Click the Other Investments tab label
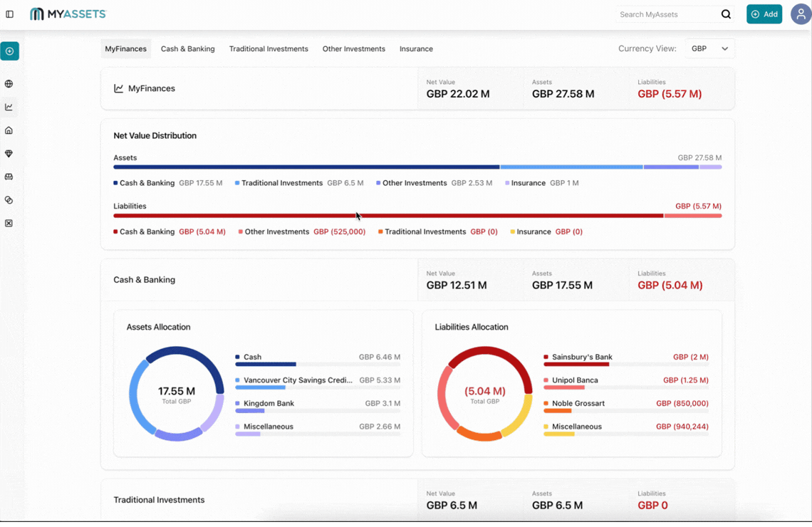Screen dimensions: 812x527 pyautogui.click(x=354, y=48)
